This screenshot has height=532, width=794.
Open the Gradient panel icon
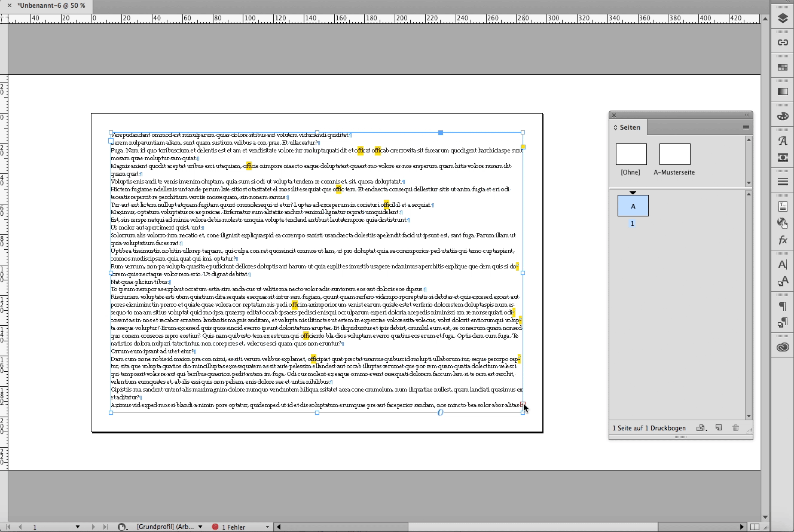pyautogui.click(x=783, y=92)
